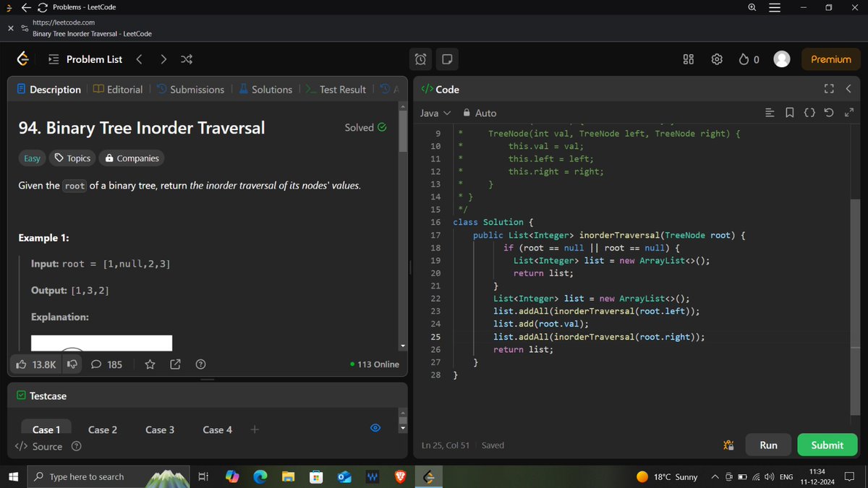
Task: Toggle the Auto lock setting
Action: (480, 113)
